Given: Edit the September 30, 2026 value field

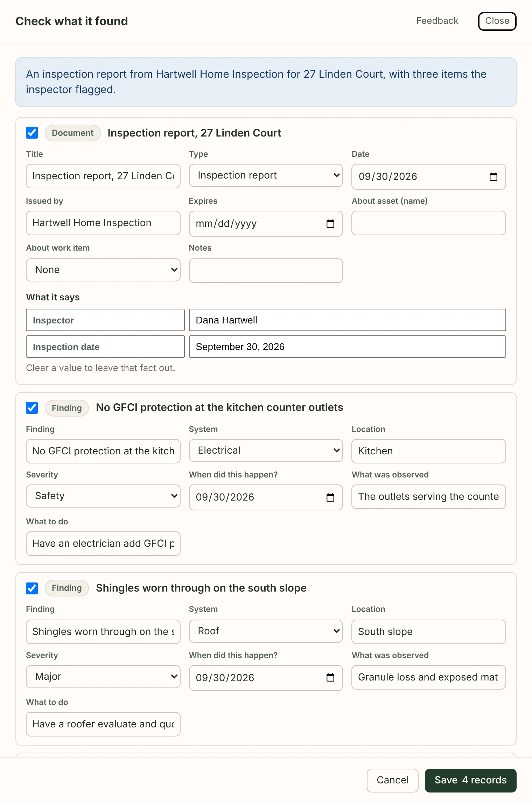Looking at the screenshot, I should point(347,347).
